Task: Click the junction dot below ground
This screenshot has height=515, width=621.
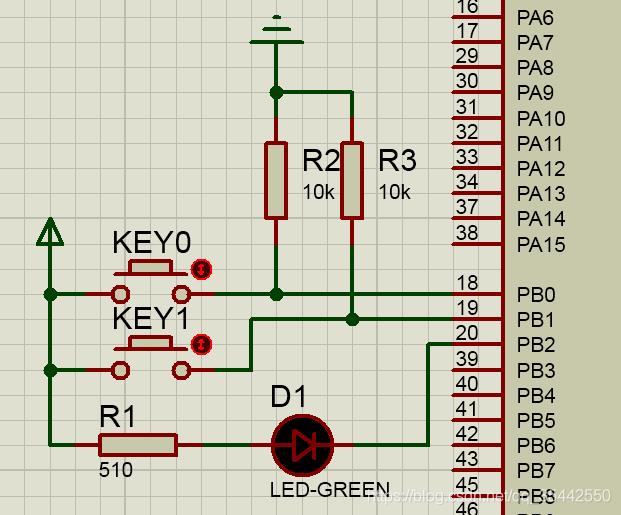Action: (276, 93)
